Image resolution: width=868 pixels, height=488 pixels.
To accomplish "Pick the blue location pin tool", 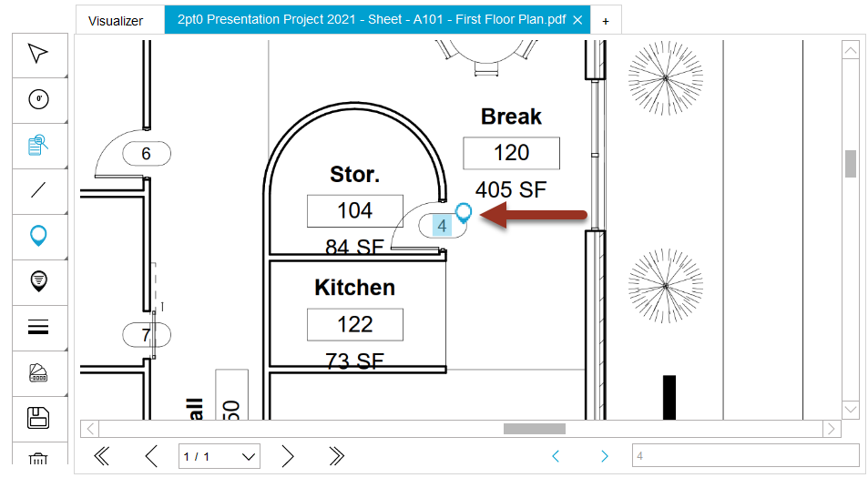I will pyautogui.click(x=38, y=236).
